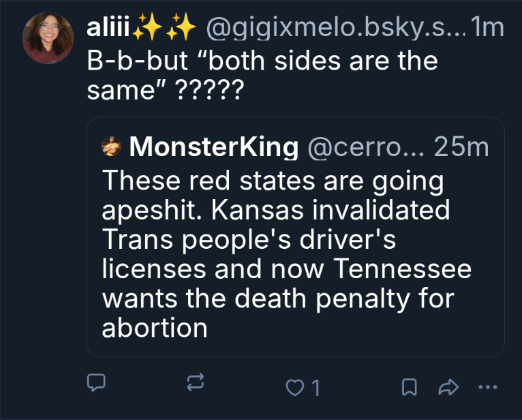The height and width of the screenshot is (420, 522).
Task: Open the three-dot more options menu
Action: [488, 387]
